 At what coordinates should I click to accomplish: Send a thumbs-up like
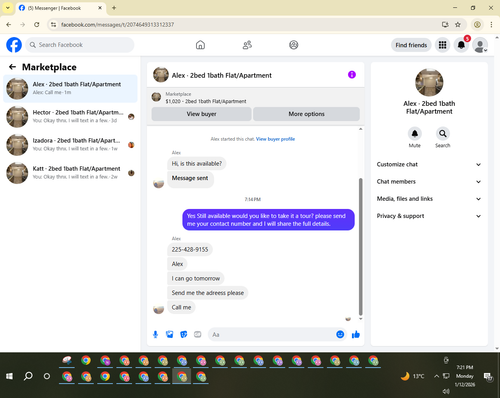click(356, 334)
